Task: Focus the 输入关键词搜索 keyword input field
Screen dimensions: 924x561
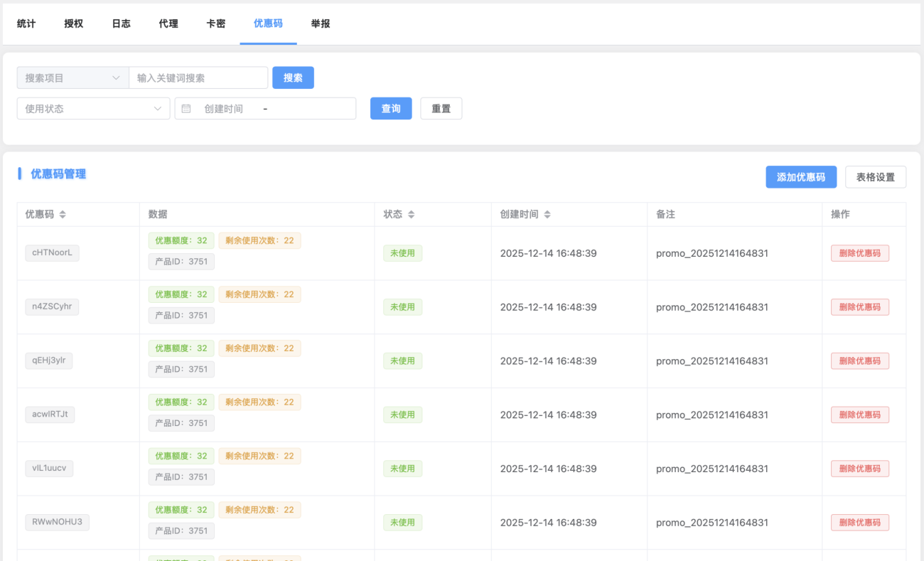Action: (x=198, y=78)
